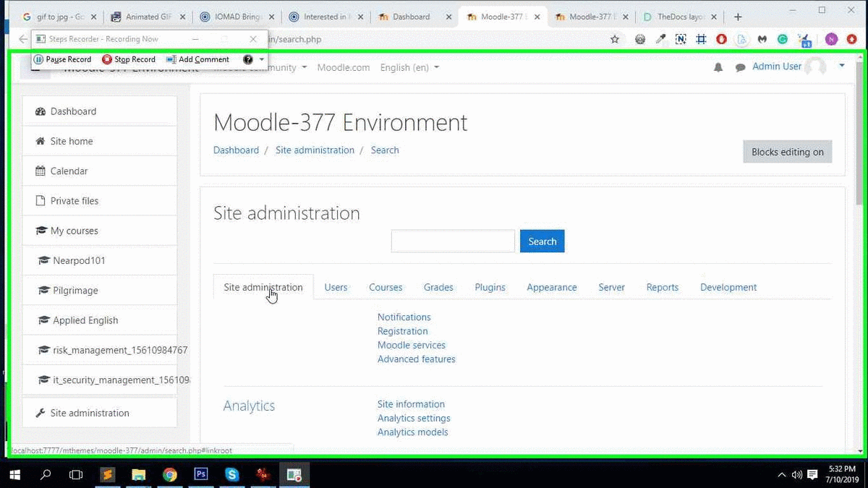Open the Registration link

coord(402,331)
